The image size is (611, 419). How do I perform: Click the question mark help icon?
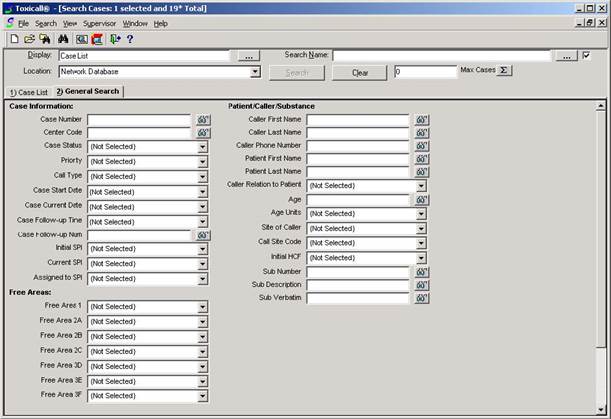tap(130, 39)
